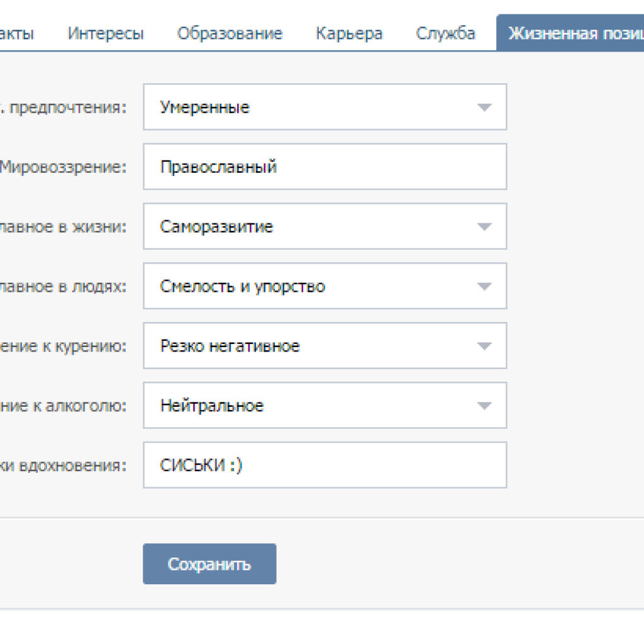Focus the inspiration sources text field

pos(325,465)
